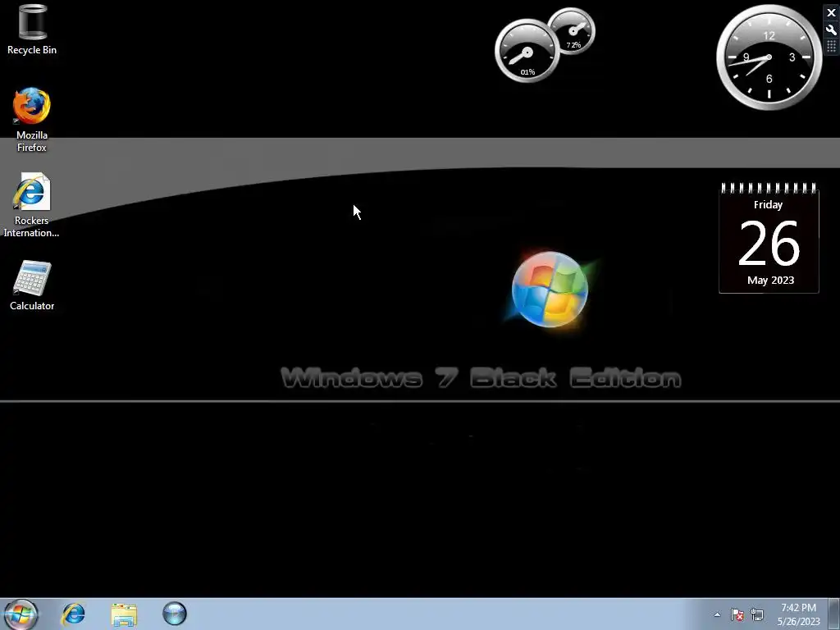Click May 2023 on calendar gadget

770,281
